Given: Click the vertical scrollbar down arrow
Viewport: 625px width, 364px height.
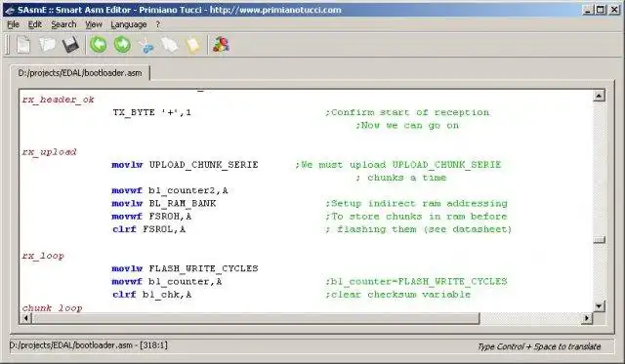Looking at the screenshot, I should 599,305.
